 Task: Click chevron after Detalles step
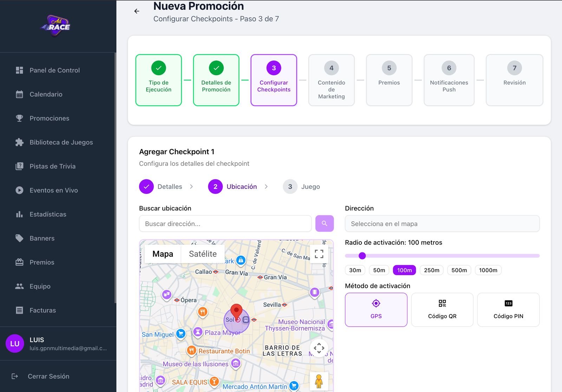pos(191,187)
